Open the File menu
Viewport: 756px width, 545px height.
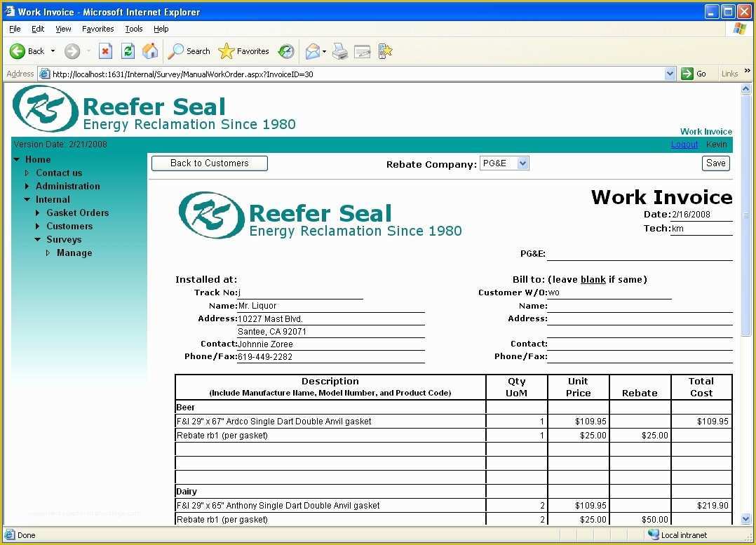click(x=13, y=29)
